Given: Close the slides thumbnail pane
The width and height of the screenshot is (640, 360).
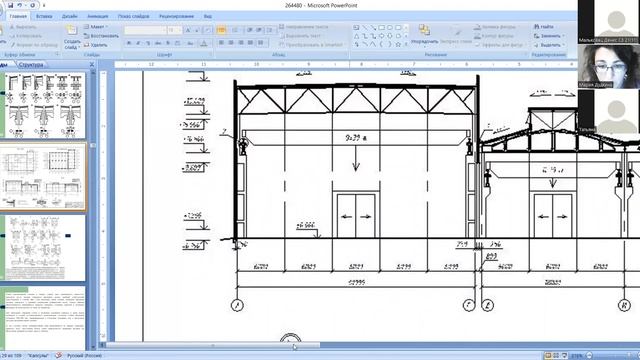Looking at the screenshot, I should click(91, 64).
